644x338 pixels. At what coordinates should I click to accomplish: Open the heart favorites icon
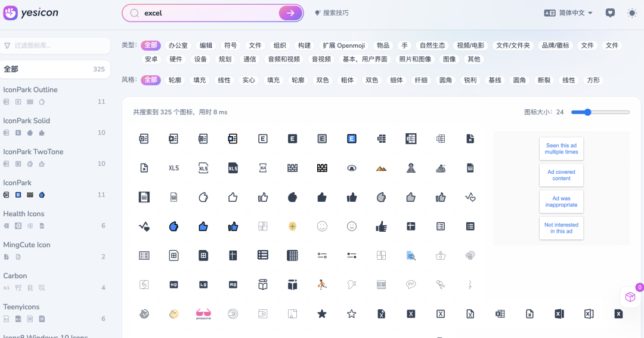pos(611,13)
